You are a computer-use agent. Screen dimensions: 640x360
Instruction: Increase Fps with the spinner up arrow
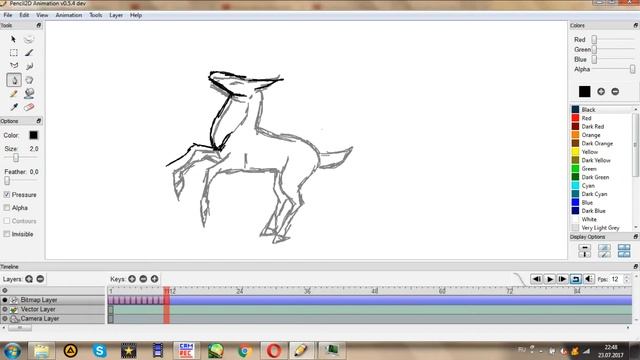tap(627, 277)
